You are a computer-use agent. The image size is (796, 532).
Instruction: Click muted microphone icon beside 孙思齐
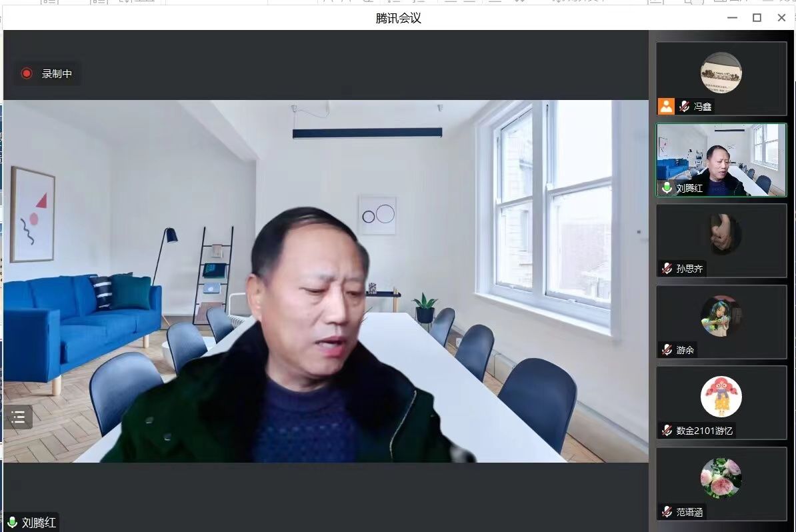667,269
